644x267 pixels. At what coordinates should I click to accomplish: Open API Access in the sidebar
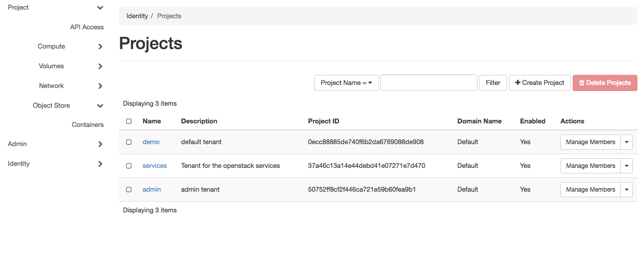click(87, 27)
